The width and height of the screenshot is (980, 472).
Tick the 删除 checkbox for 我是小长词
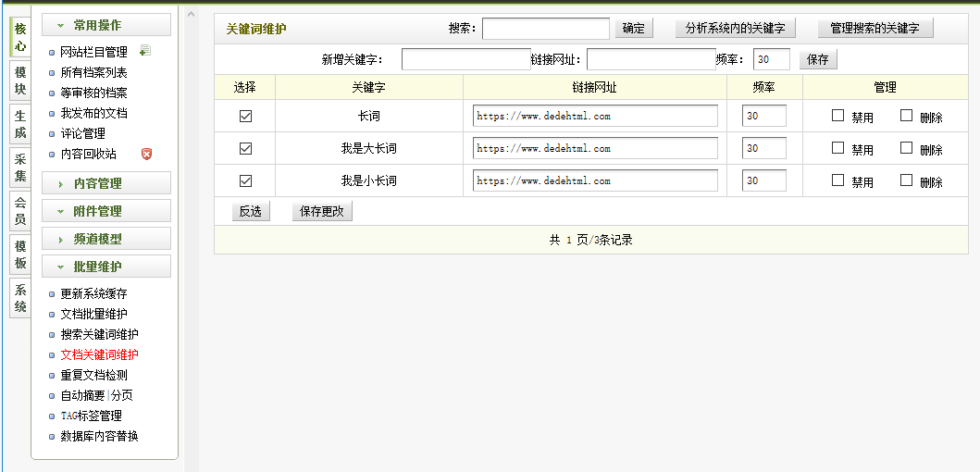(x=906, y=180)
